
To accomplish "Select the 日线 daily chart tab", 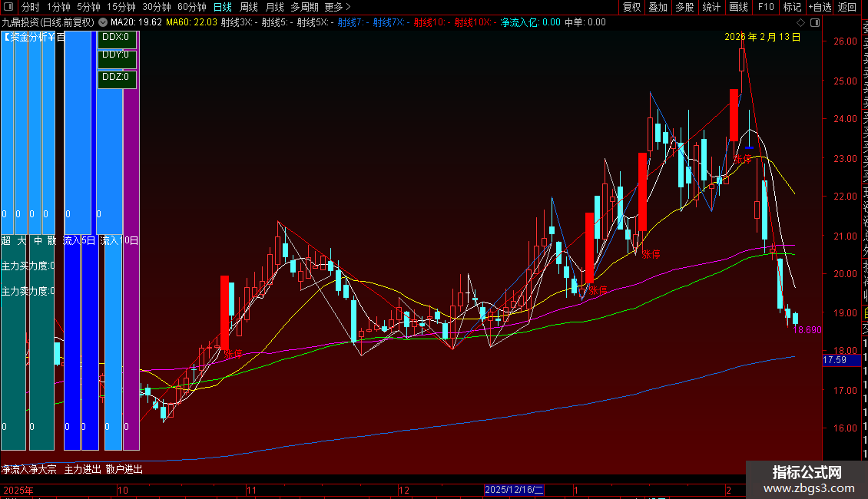I will coord(223,7).
